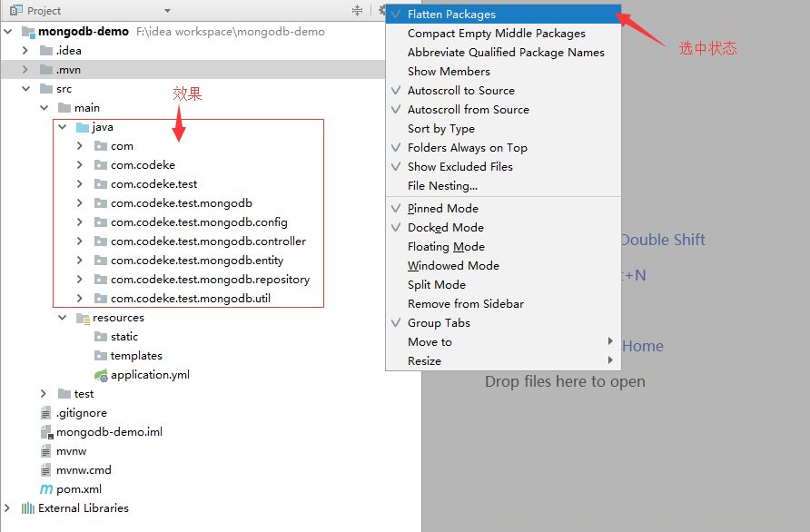Collapse the src folder

click(x=25, y=88)
